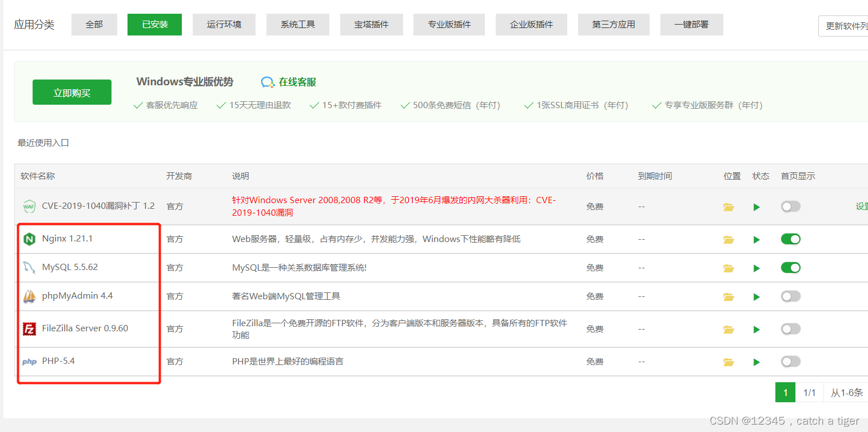The width and height of the screenshot is (868, 432).
Task: Enable homepage display for FileZilla Server
Action: click(791, 329)
